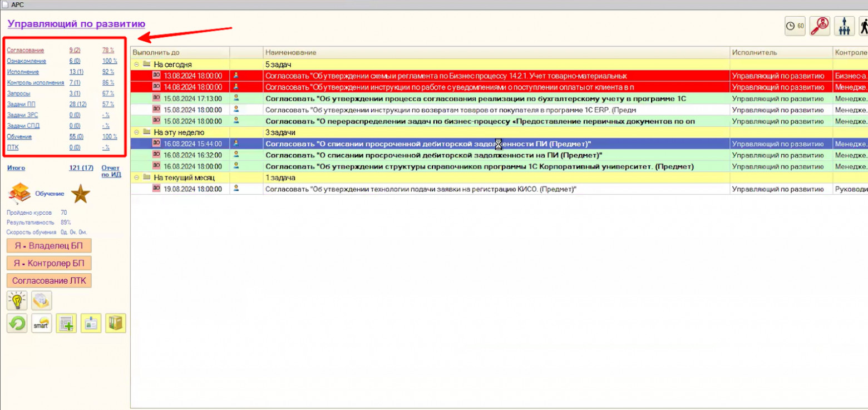Click the gold star icon near Обучение

coord(80,194)
